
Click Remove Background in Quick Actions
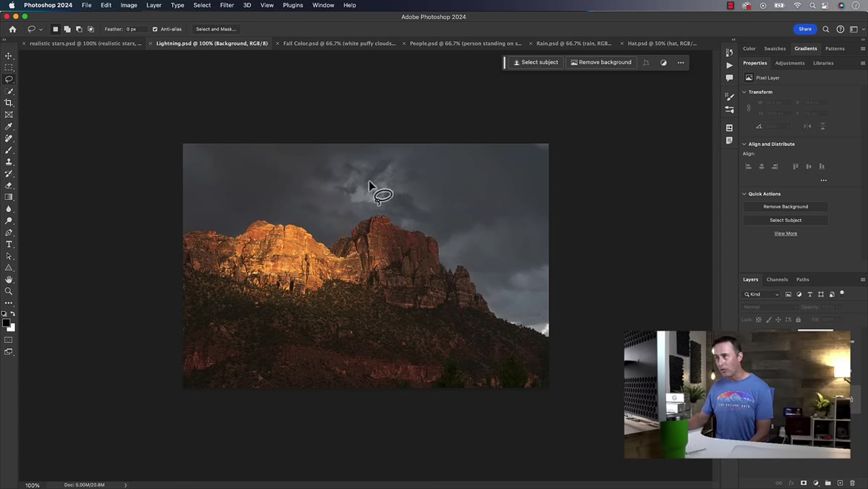[x=786, y=207]
